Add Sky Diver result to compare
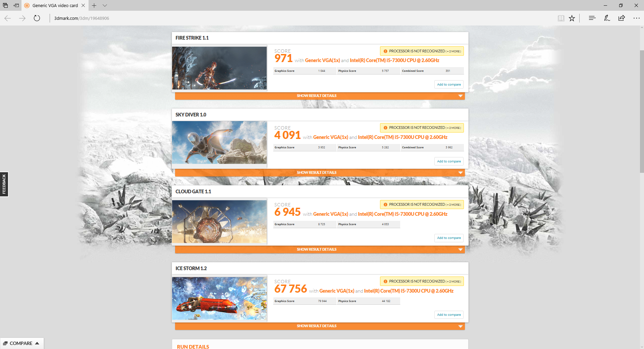Image resolution: width=644 pixels, height=349 pixels. [x=449, y=161]
